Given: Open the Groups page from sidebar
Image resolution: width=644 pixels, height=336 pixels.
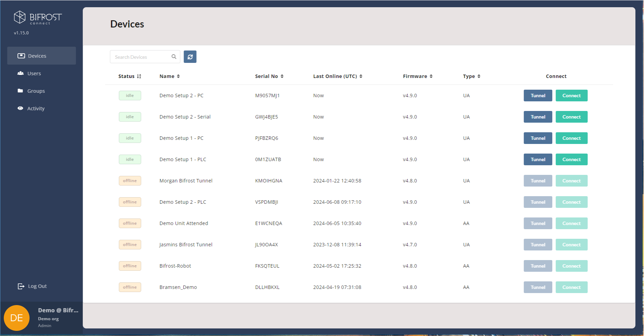Looking at the screenshot, I should click(x=36, y=91).
